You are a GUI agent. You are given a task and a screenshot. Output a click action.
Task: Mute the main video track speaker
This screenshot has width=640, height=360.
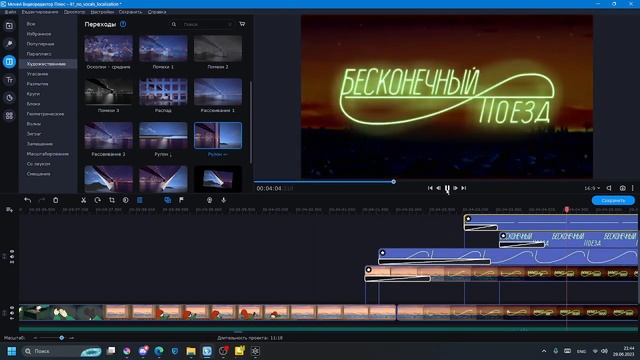(x=12, y=313)
